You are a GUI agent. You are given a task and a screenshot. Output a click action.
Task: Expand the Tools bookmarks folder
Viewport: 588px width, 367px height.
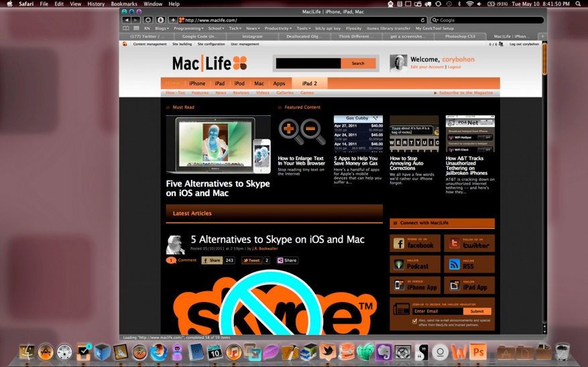(x=304, y=28)
